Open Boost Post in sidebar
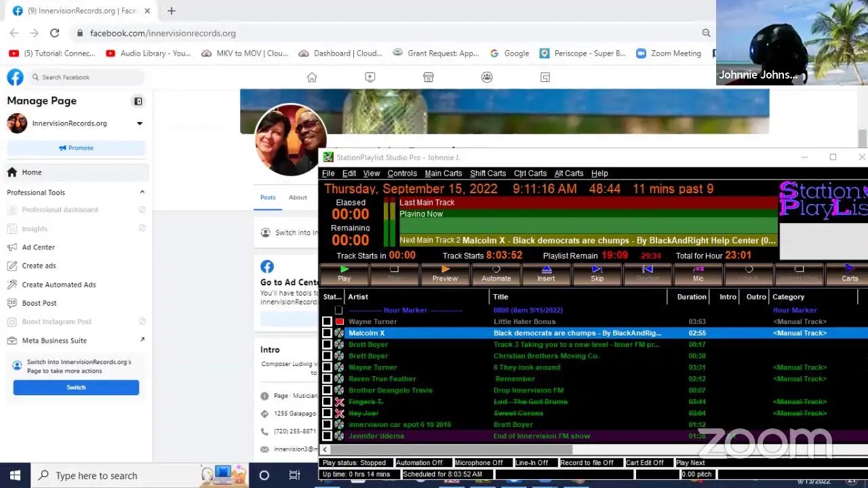Screen dimensions: 868x488 (x=39, y=303)
